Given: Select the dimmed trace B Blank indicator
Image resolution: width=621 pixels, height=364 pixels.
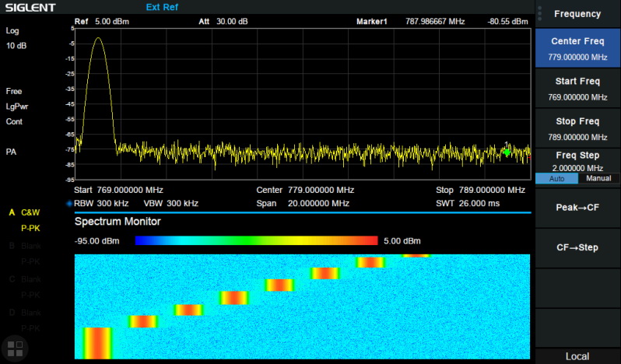Looking at the screenshot, I should pyautogui.click(x=25, y=246).
